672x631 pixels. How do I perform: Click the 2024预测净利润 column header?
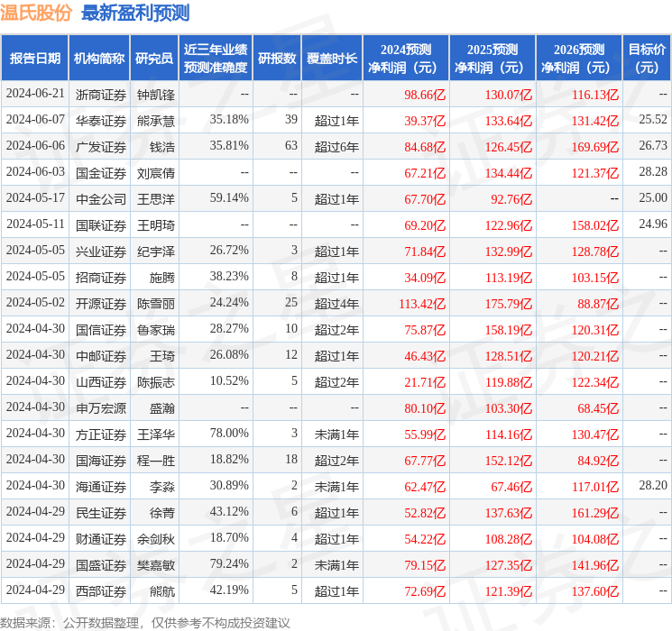tap(406, 58)
